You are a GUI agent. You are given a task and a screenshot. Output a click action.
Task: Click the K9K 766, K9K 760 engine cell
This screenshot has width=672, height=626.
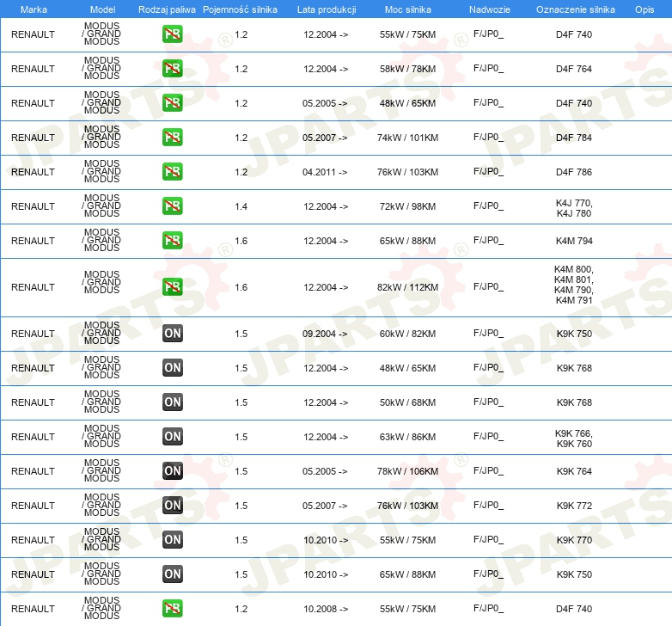574,439
